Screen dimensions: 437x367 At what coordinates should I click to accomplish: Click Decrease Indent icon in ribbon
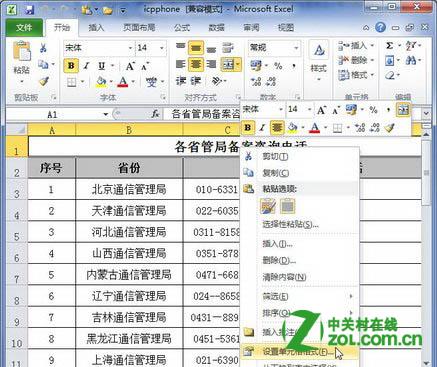tap(180, 81)
